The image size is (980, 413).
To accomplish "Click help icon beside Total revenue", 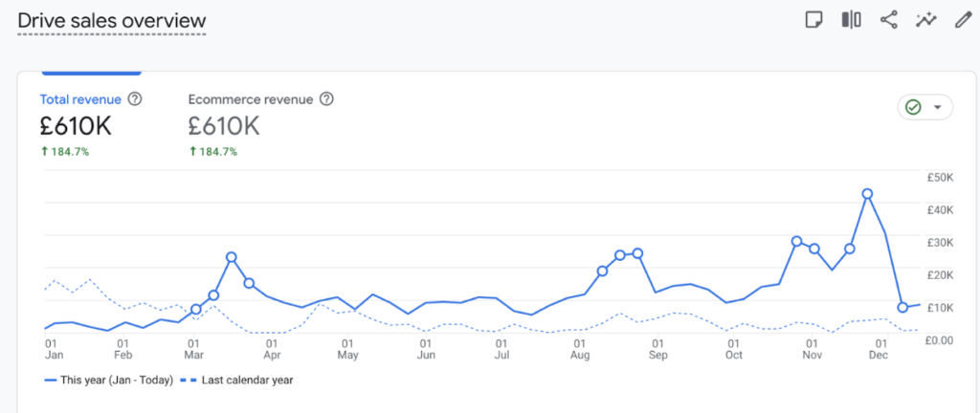I will (135, 98).
